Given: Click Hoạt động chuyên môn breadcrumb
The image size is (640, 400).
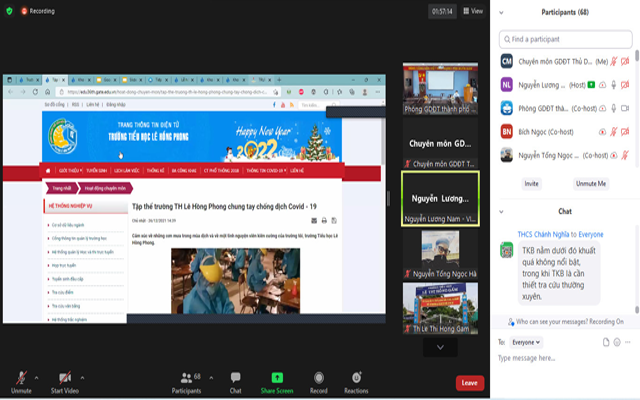Looking at the screenshot, I should 105,188.
